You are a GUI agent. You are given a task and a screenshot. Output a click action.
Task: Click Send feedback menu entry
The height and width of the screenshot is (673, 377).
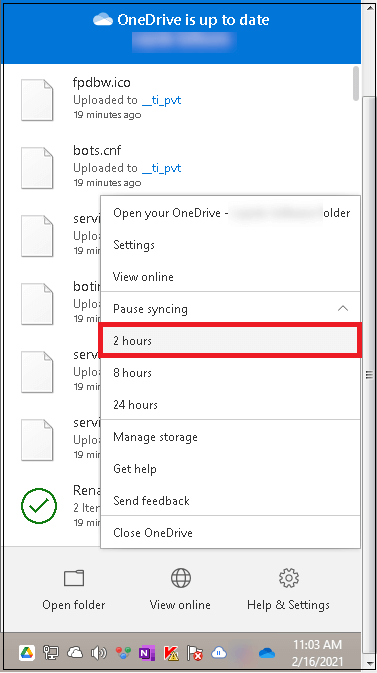[x=231, y=500]
